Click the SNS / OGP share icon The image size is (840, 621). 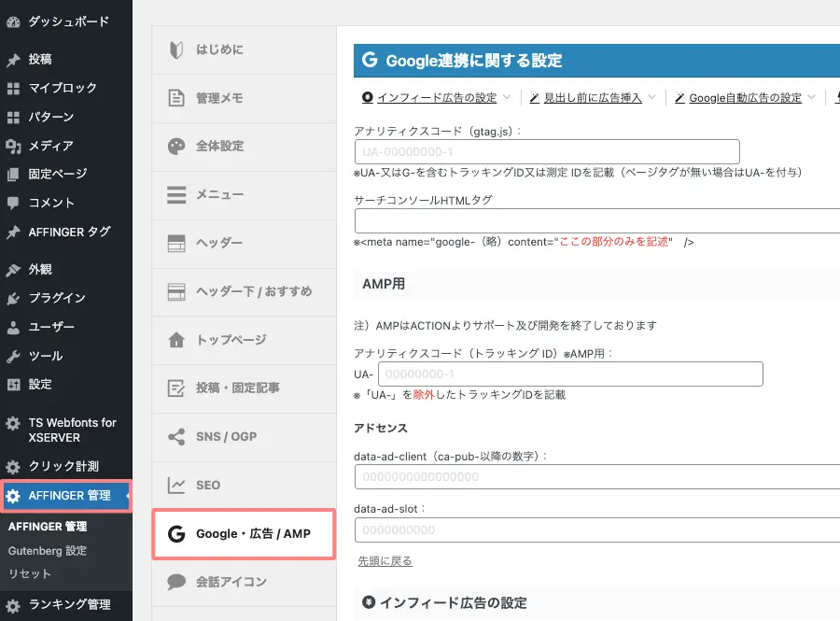tap(177, 437)
